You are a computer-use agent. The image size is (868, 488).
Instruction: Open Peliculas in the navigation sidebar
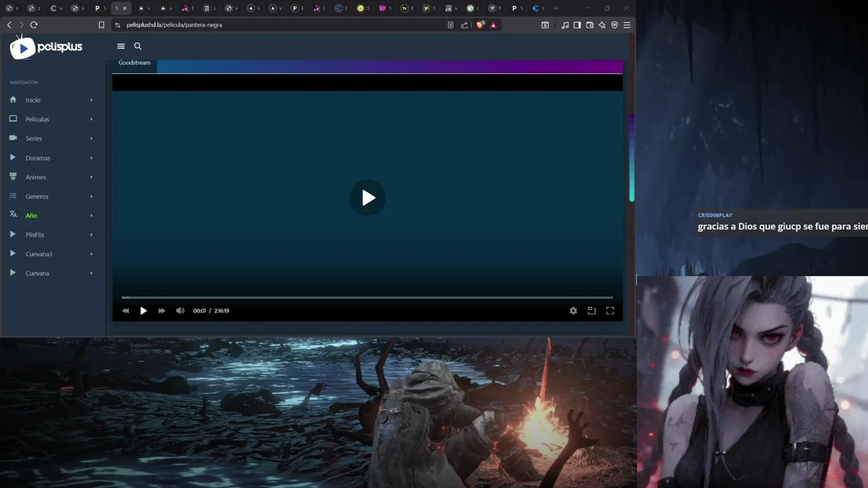click(x=37, y=119)
